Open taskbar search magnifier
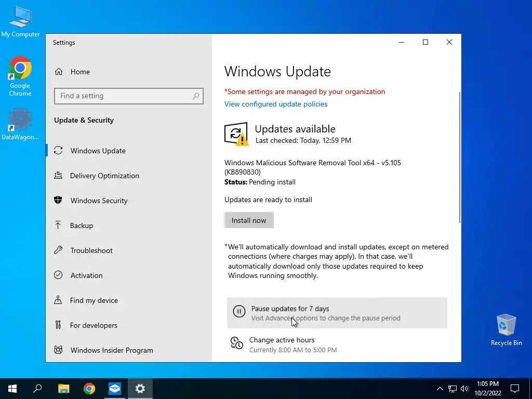The image size is (532, 399). (x=37, y=389)
